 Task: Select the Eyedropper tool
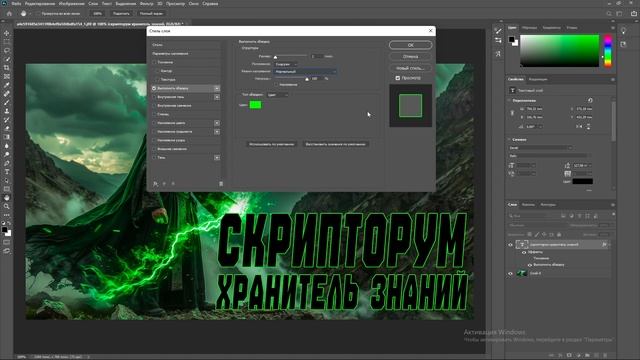tap(7, 85)
